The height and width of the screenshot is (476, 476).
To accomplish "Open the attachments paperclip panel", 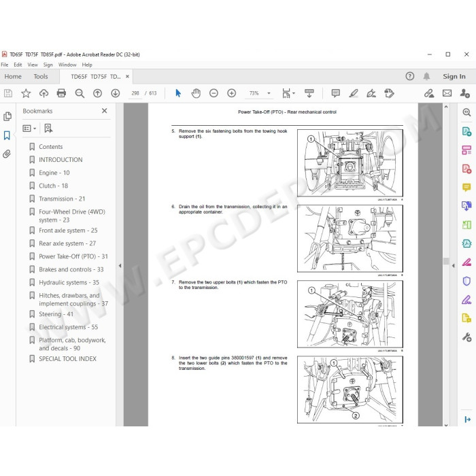I will coord(7,154).
